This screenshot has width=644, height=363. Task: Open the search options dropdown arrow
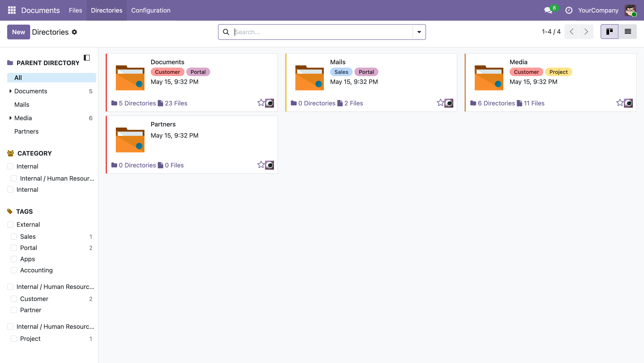coord(419,32)
